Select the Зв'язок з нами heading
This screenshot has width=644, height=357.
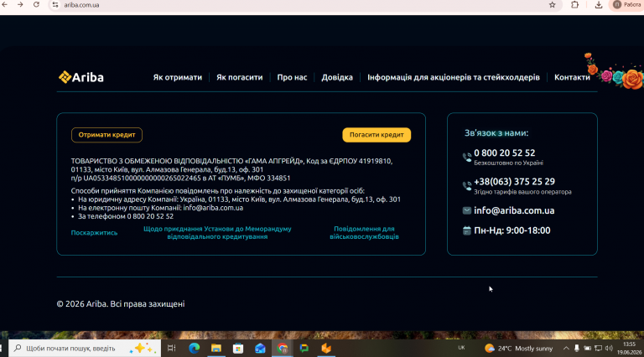point(496,133)
